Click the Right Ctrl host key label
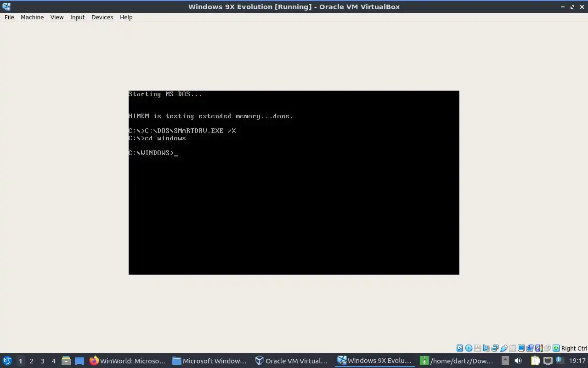Viewport: 588px width, 368px height. [574, 348]
